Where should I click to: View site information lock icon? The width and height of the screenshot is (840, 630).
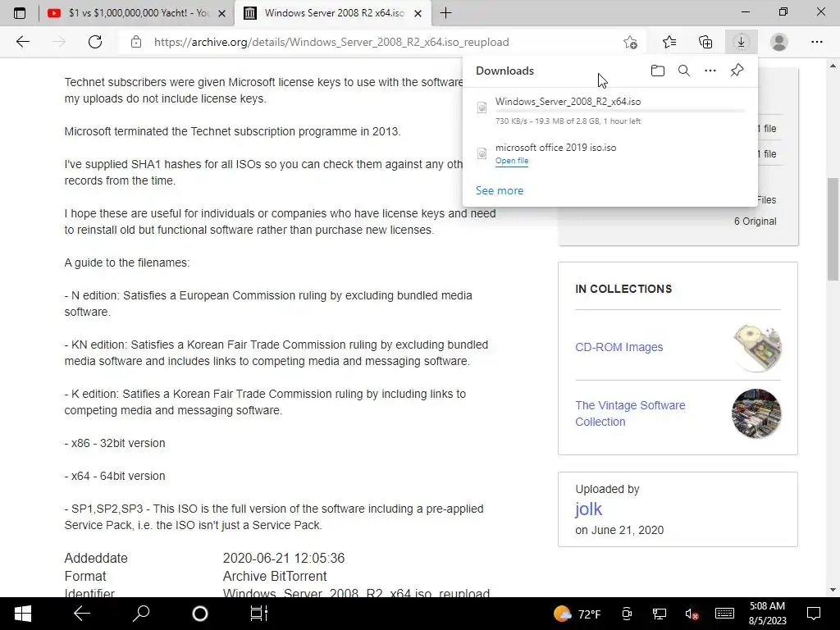click(x=136, y=42)
